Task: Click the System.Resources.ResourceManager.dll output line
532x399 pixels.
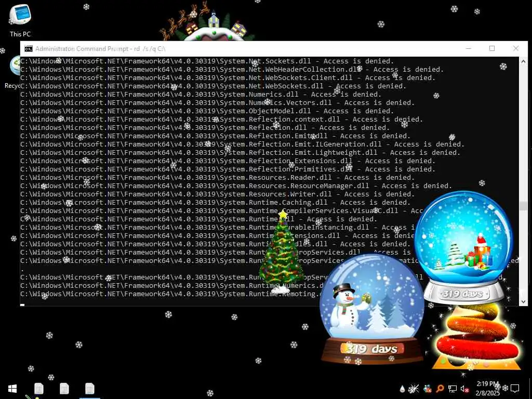Action: (x=236, y=185)
